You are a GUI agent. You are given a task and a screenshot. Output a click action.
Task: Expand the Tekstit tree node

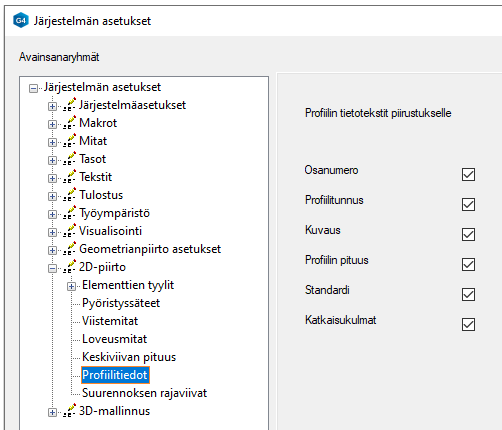point(52,178)
